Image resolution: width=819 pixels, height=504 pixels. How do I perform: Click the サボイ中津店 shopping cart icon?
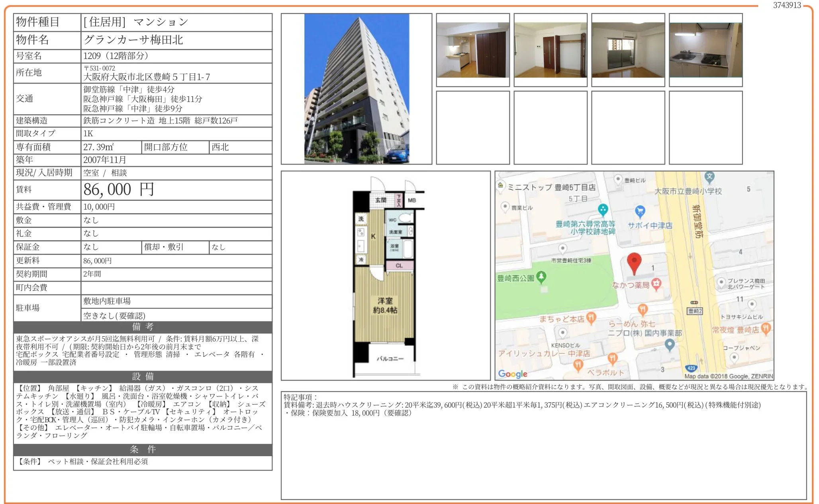coord(640,211)
